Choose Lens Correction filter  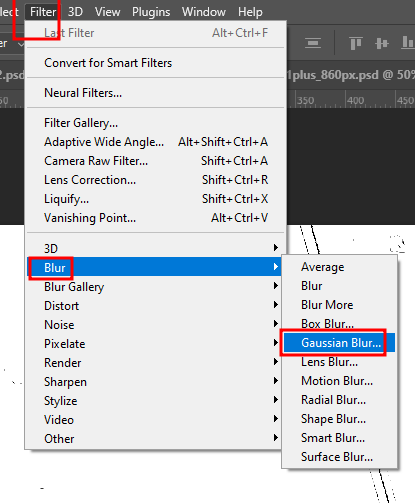coord(155,180)
